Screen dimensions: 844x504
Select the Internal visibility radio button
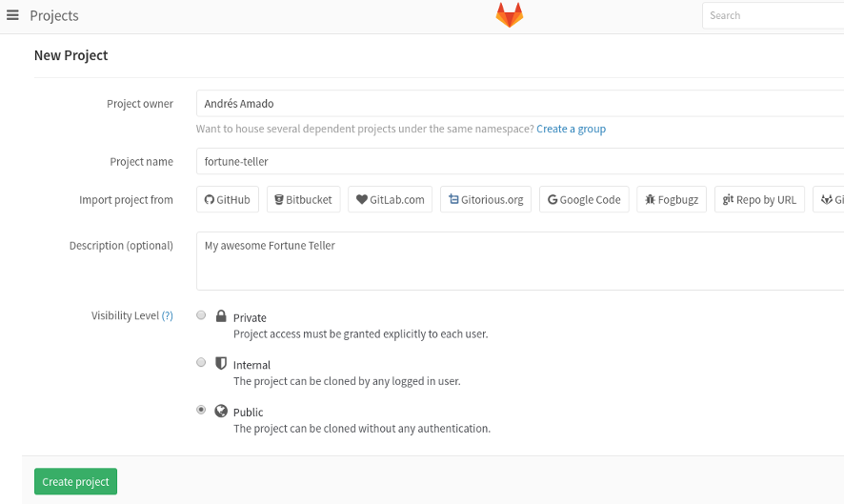click(201, 362)
